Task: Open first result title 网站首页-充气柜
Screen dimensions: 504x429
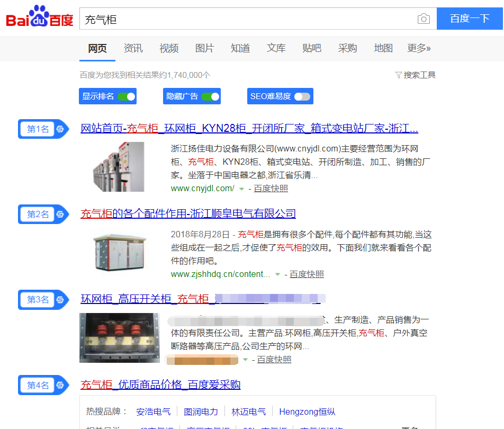Action: (x=249, y=128)
